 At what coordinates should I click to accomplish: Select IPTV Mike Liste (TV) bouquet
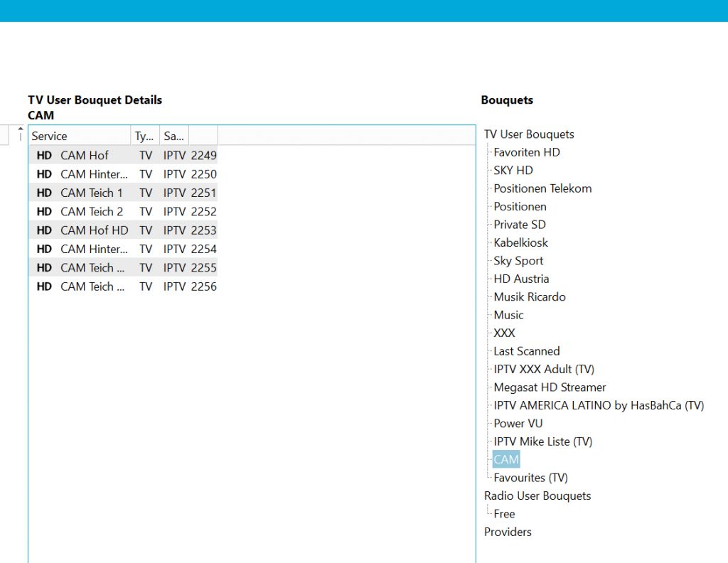click(x=542, y=442)
